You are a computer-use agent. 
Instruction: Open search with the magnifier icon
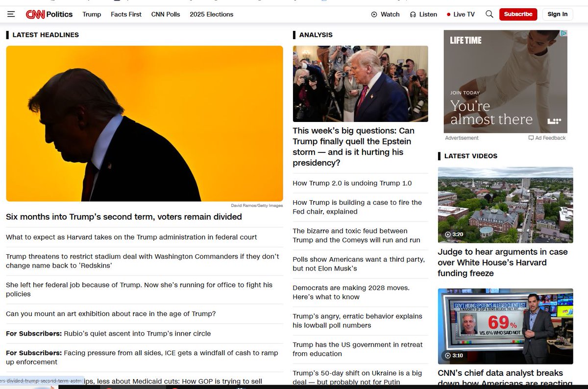tap(489, 14)
